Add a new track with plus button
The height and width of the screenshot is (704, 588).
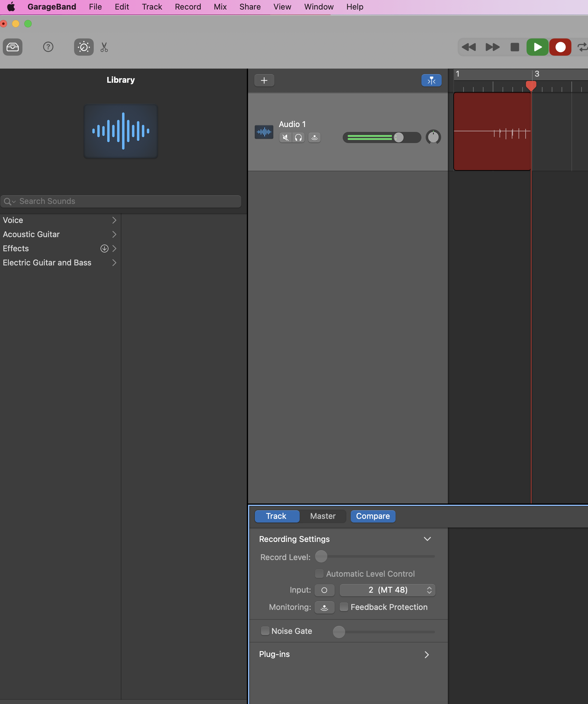tap(264, 81)
